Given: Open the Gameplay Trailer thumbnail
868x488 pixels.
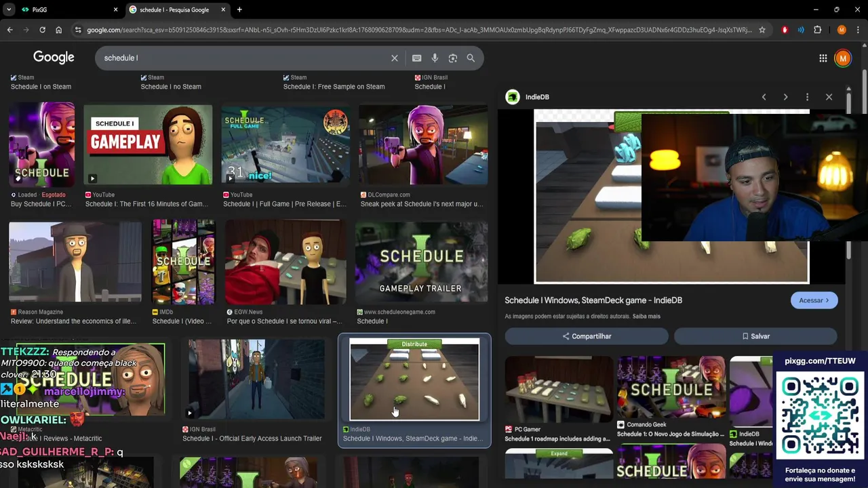Looking at the screenshot, I should tap(421, 262).
